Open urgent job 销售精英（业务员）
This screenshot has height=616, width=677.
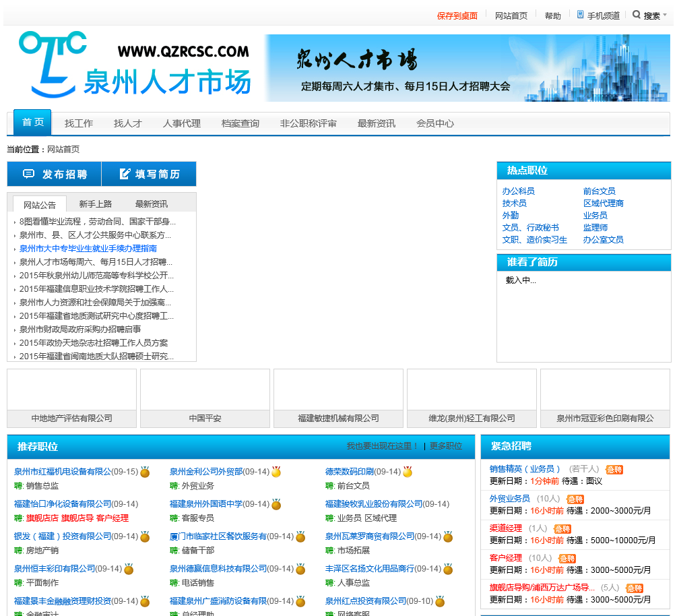(525, 468)
